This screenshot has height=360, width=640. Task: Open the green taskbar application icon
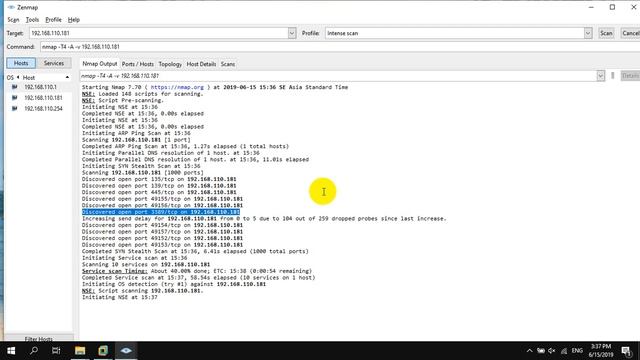(x=103, y=351)
